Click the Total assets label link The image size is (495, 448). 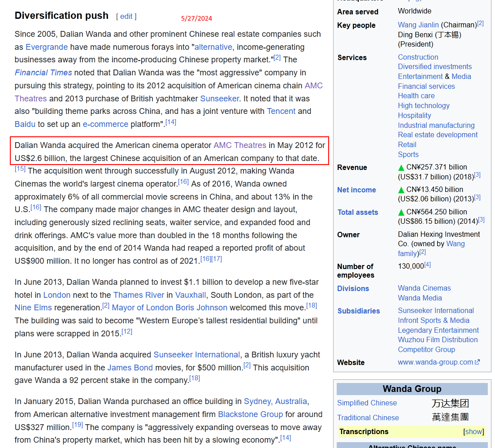[x=358, y=212]
